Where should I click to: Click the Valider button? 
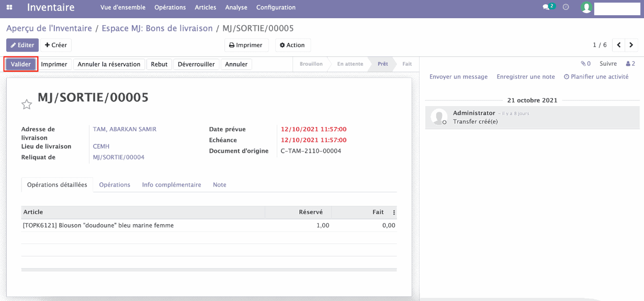(21, 64)
